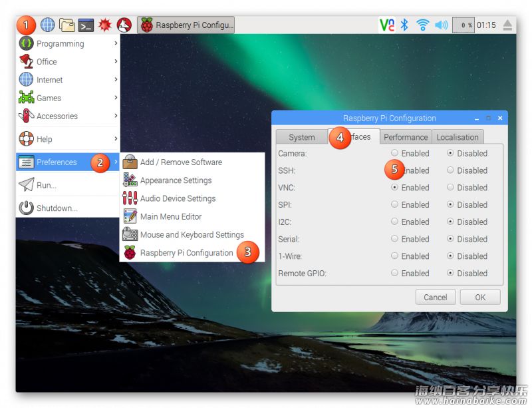Open the Mathematica red spiky icon

point(105,25)
